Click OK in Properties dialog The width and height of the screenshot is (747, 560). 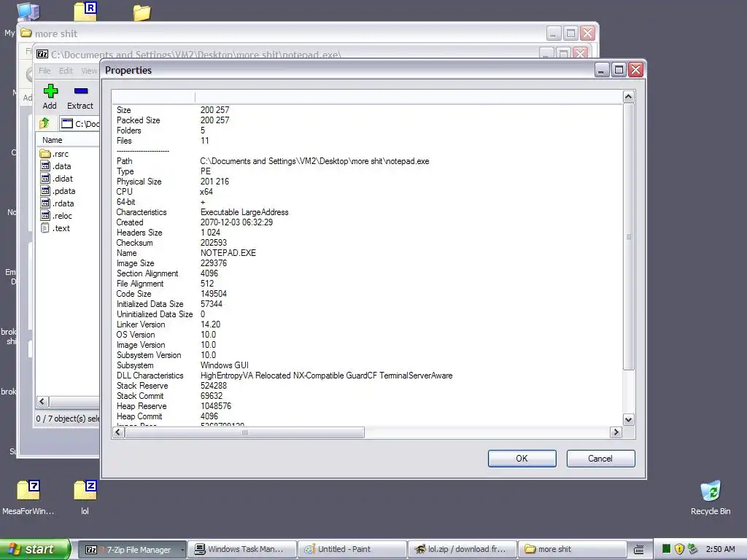(x=522, y=458)
